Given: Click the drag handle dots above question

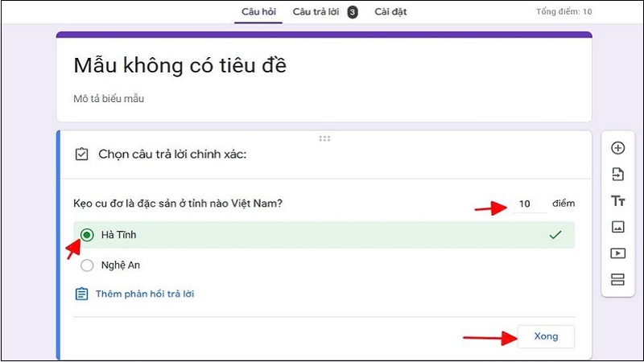Looking at the screenshot, I should click(324, 138).
